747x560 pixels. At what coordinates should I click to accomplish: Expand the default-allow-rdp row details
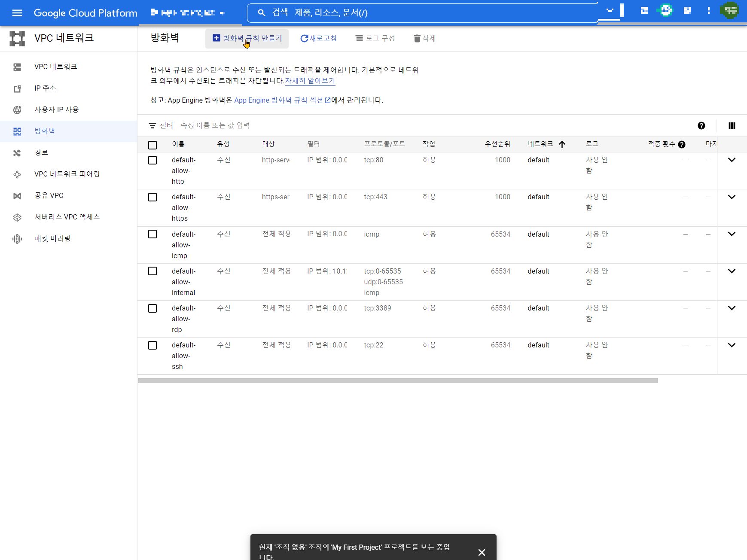tap(732, 308)
